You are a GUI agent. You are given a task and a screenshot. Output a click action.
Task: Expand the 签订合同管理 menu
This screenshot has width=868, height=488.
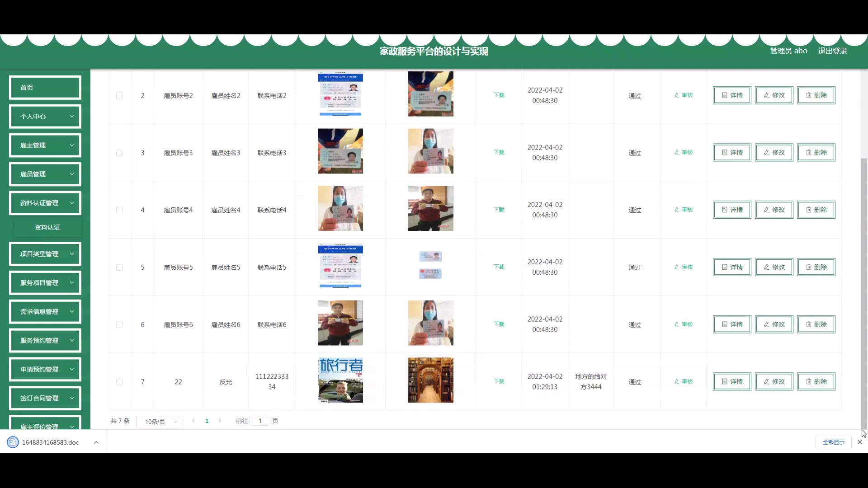(45, 399)
